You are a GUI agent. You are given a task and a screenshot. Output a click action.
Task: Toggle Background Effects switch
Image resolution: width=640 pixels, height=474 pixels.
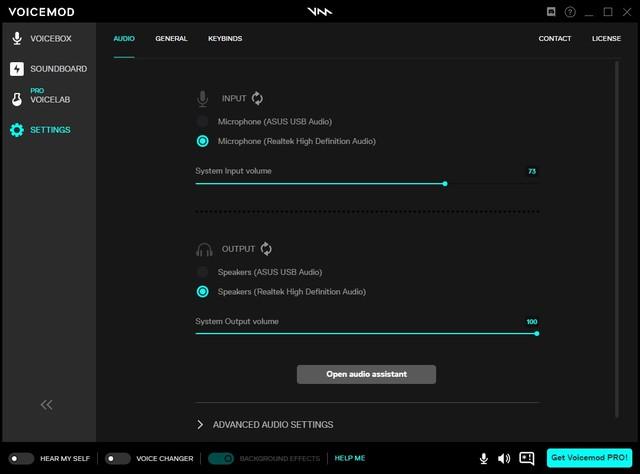point(221,458)
